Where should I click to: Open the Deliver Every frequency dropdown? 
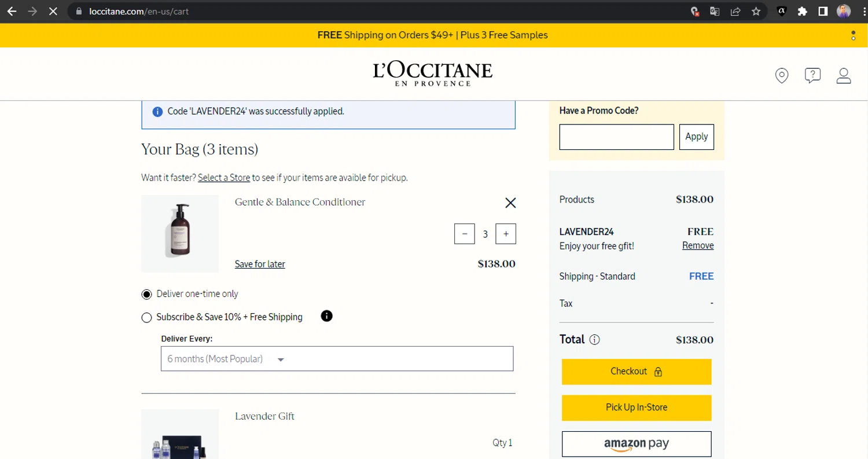click(337, 359)
